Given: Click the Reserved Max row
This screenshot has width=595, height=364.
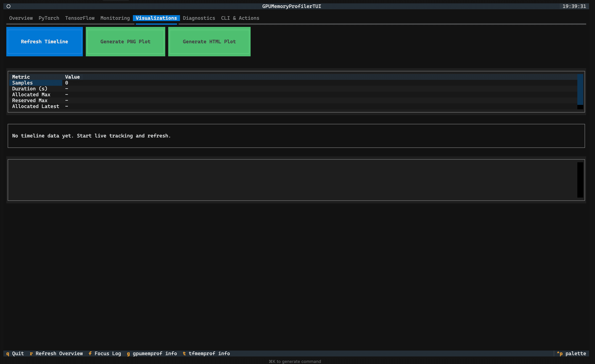Looking at the screenshot, I should [x=29, y=100].
